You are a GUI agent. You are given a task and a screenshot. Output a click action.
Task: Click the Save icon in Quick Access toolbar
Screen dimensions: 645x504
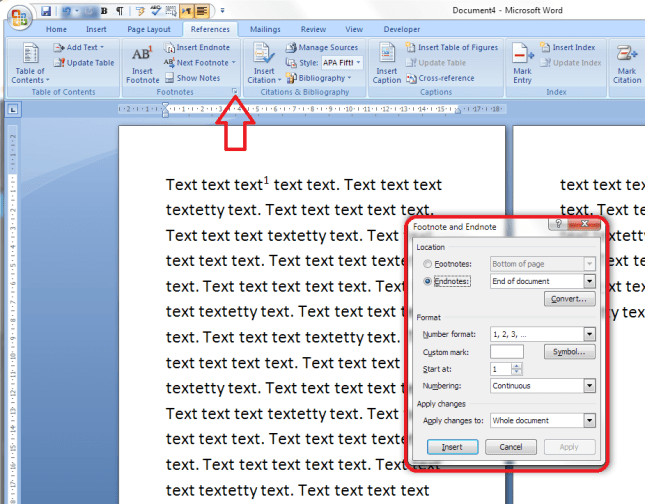tap(46, 12)
